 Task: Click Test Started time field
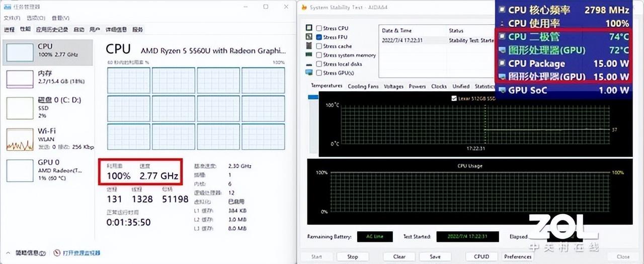[x=467, y=236]
